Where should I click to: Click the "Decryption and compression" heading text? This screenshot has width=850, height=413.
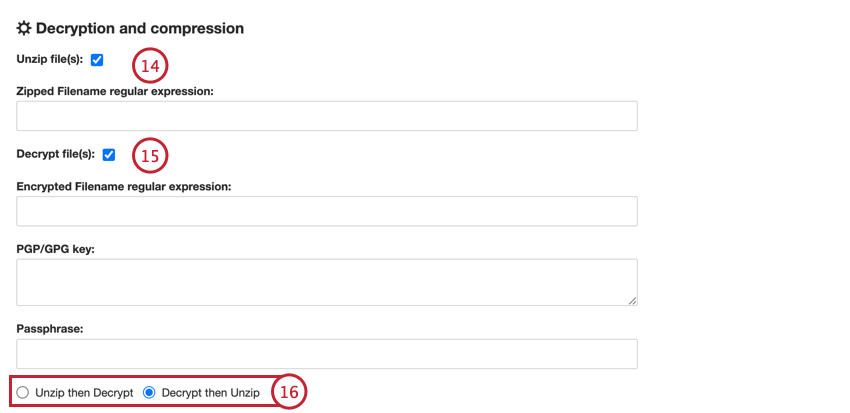[140, 29]
